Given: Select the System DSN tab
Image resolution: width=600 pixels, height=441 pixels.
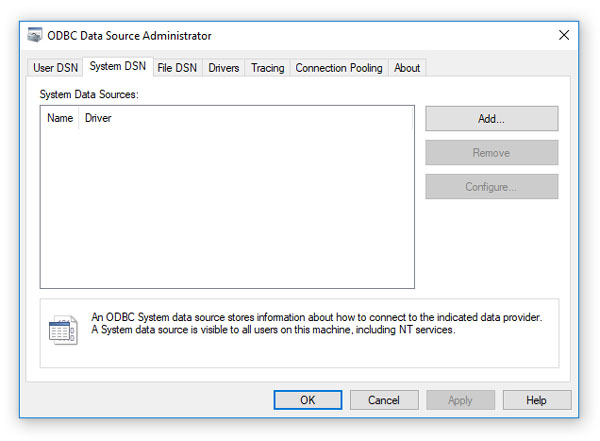Looking at the screenshot, I should pos(118,67).
